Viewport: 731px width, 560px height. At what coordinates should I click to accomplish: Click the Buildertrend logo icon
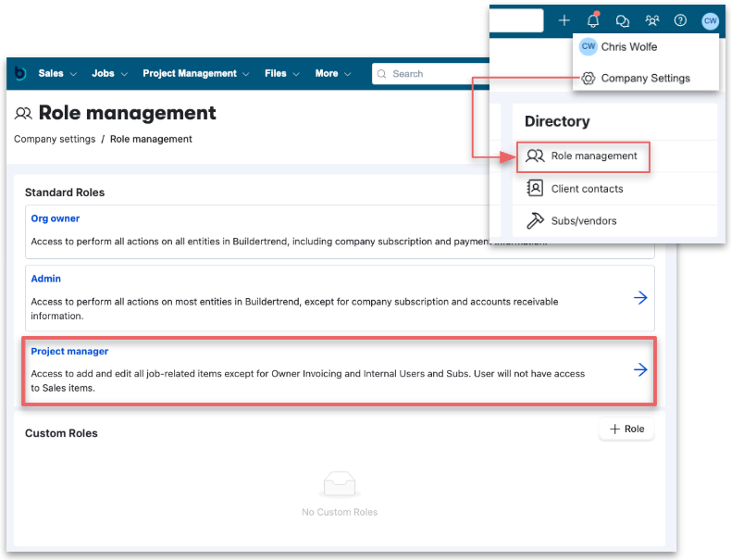[x=20, y=73]
